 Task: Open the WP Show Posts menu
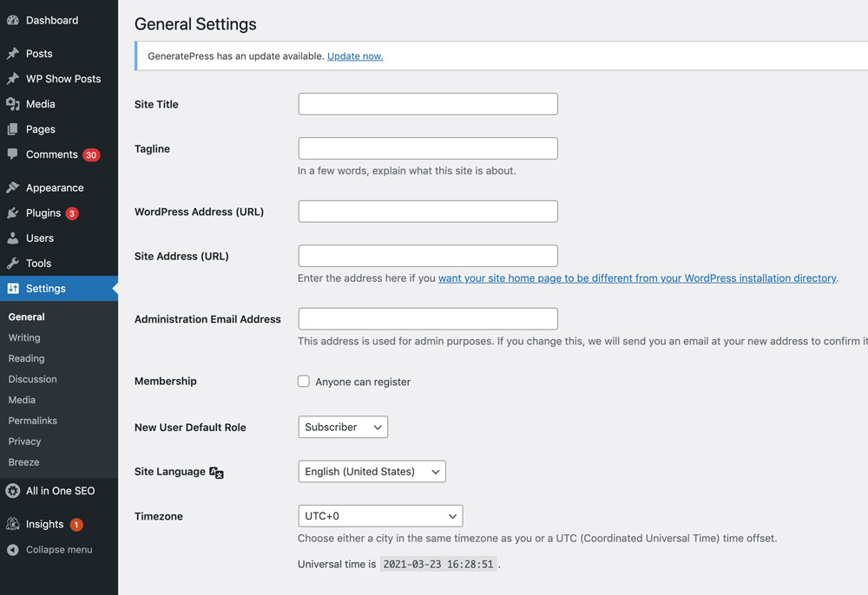coord(59,79)
